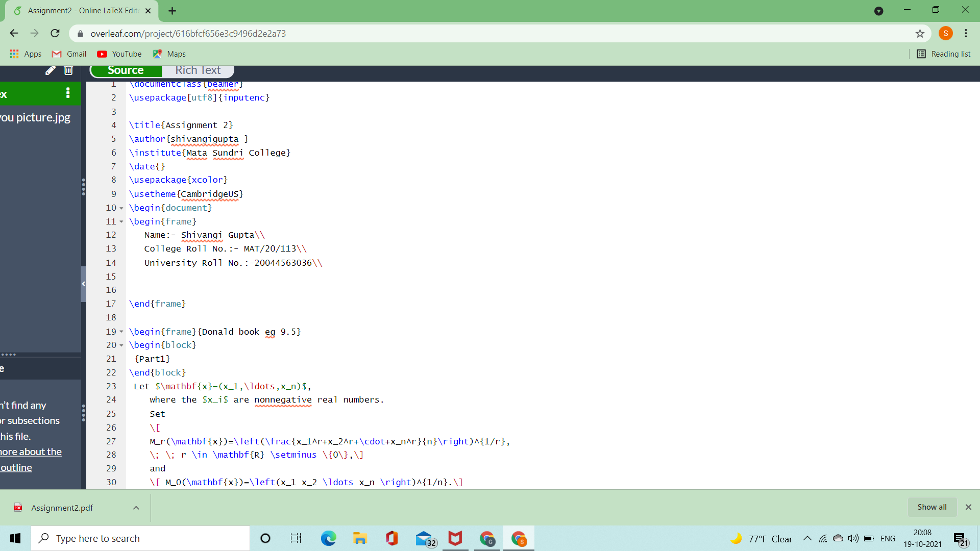Image resolution: width=980 pixels, height=551 pixels.
Task: Open weather widget showing 77°F Clear
Action: tap(761, 539)
